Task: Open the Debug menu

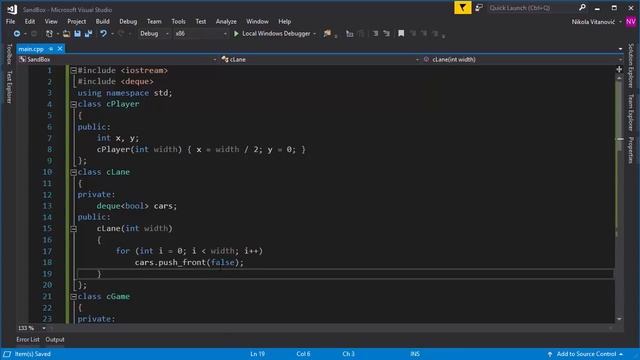Action: click(x=128, y=22)
